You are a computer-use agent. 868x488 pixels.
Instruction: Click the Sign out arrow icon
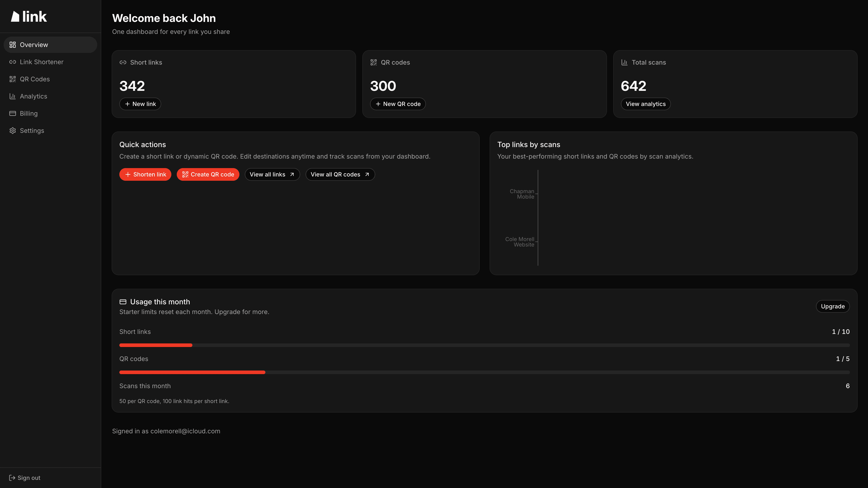[12, 478]
